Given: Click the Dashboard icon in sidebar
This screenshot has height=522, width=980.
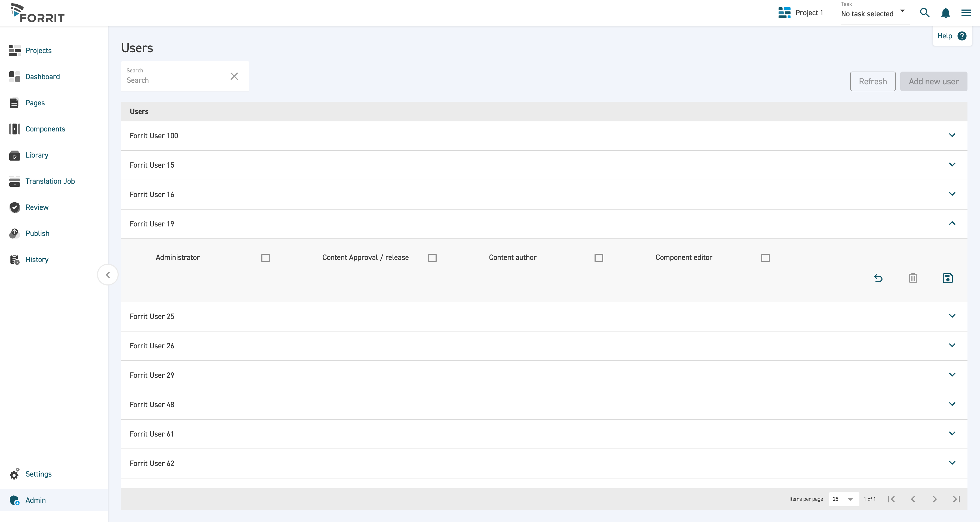Looking at the screenshot, I should (x=14, y=76).
